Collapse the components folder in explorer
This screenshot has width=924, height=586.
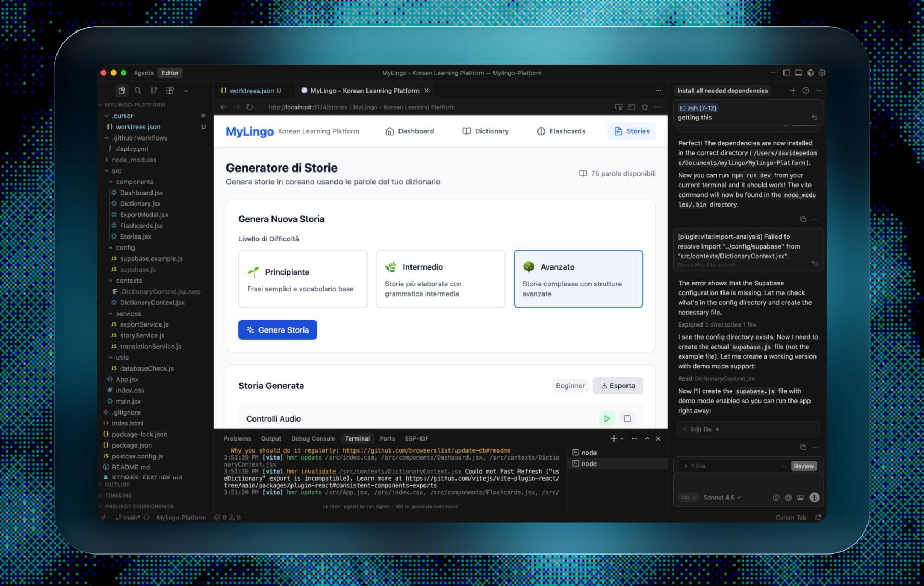[134, 182]
